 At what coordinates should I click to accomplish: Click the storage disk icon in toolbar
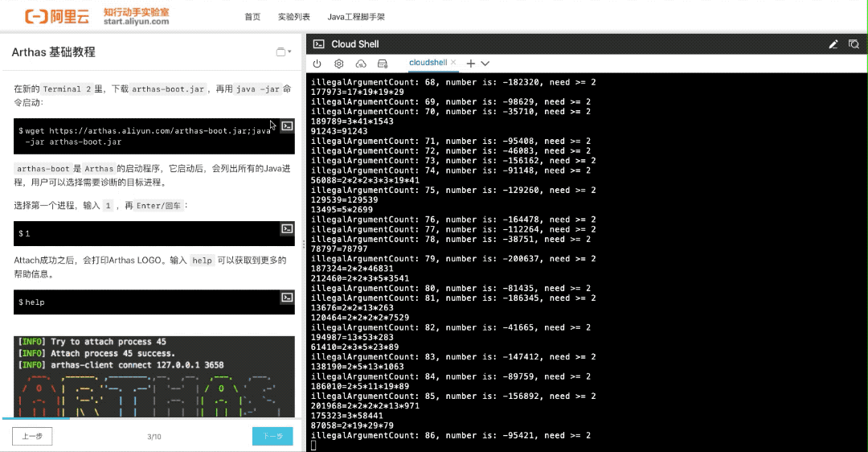(383, 64)
